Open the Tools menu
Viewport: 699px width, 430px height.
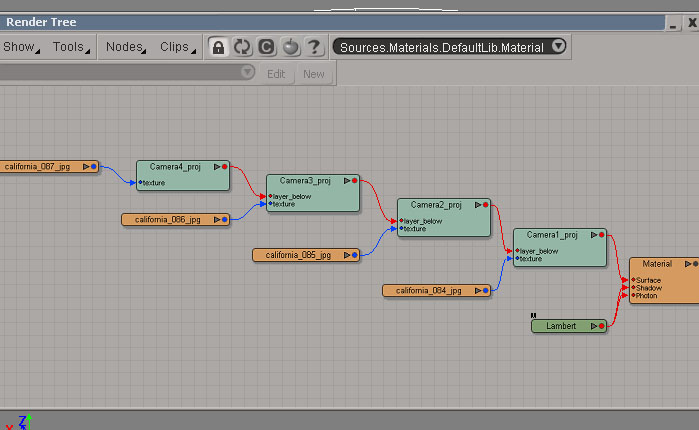coord(71,47)
